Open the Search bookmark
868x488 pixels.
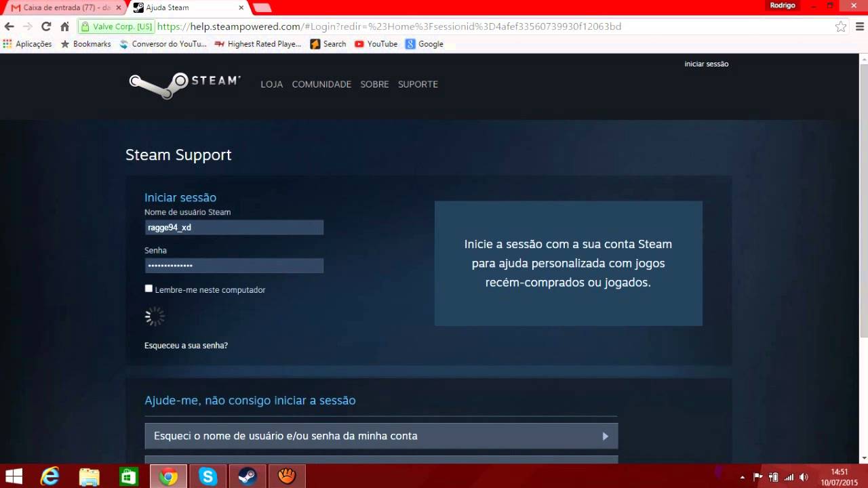[328, 44]
